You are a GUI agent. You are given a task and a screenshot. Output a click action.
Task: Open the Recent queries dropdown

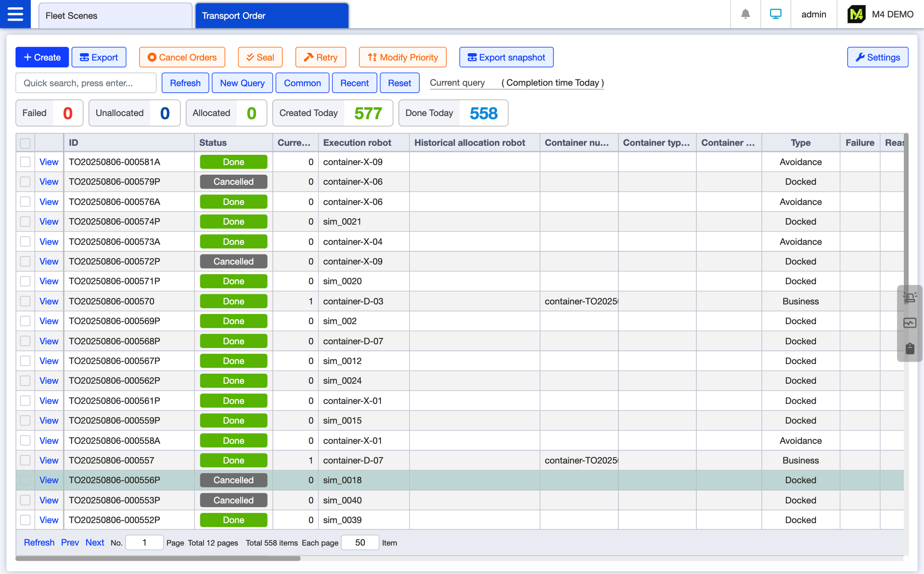(x=354, y=83)
